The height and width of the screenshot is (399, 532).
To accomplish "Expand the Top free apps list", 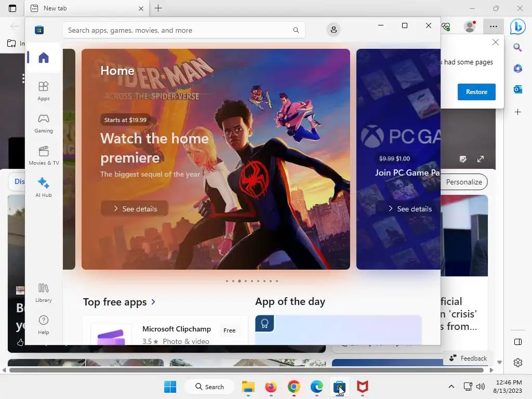I will pos(119,302).
